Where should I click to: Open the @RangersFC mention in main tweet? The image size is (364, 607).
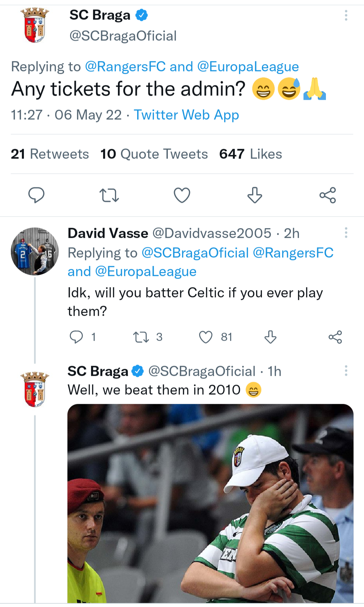tap(125, 67)
